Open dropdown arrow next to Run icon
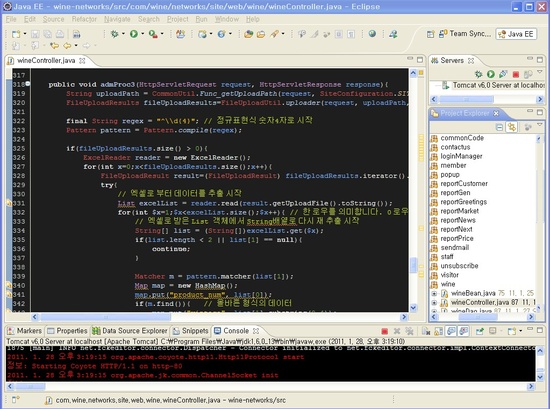Viewport: 550px width, 409px height. click(142, 34)
